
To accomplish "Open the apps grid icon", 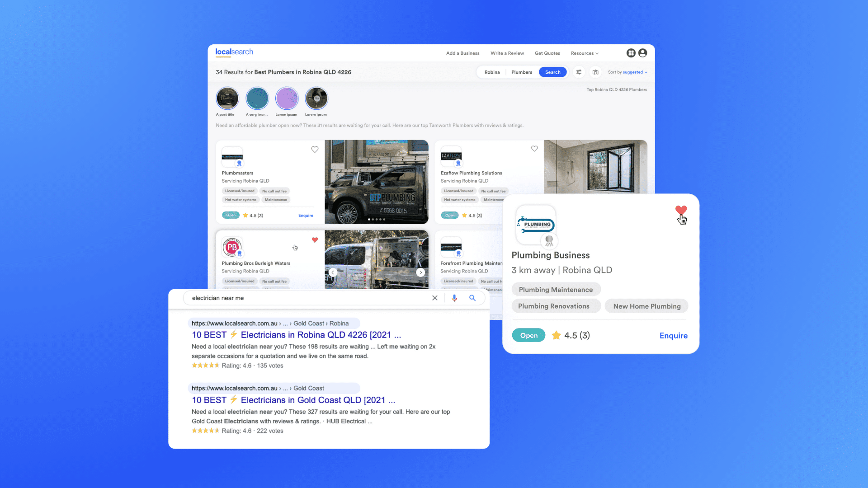I will tap(631, 53).
